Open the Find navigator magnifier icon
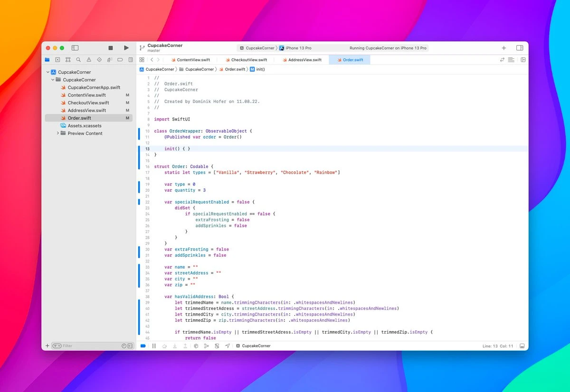 [78, 60]
